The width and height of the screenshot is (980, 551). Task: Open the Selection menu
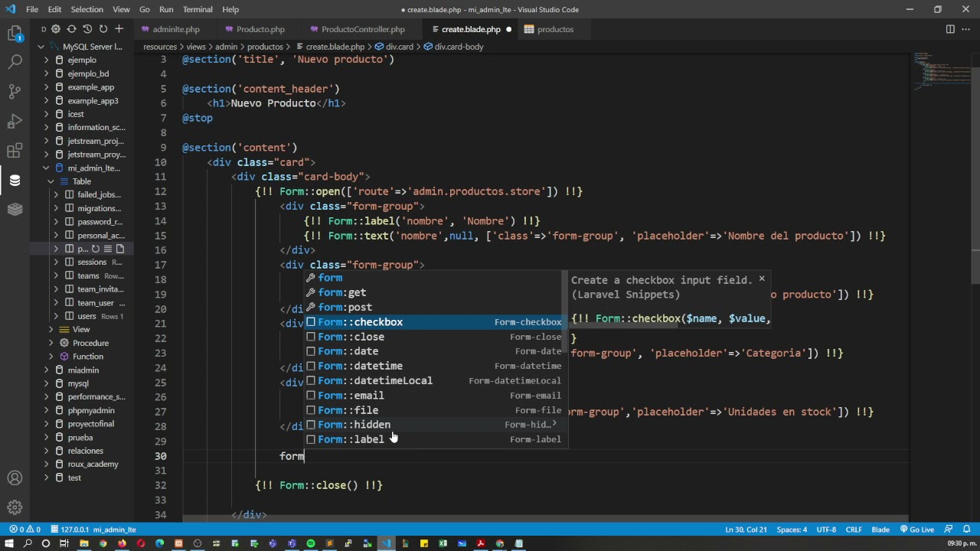point(87,9)
